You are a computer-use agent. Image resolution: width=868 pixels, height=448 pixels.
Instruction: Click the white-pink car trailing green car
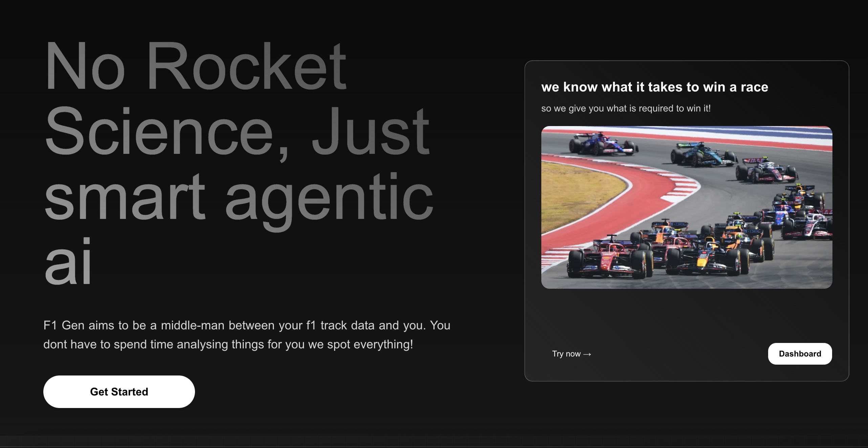pos(767,171)
